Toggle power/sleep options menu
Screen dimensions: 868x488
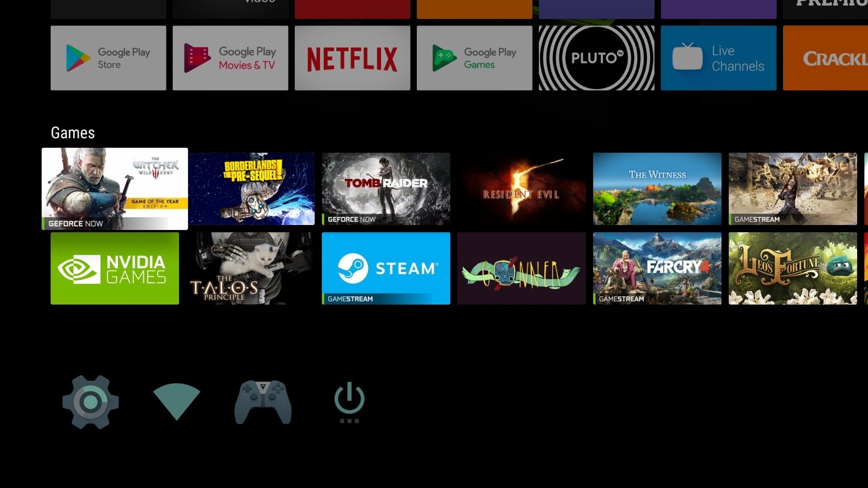tap(349, 402)
